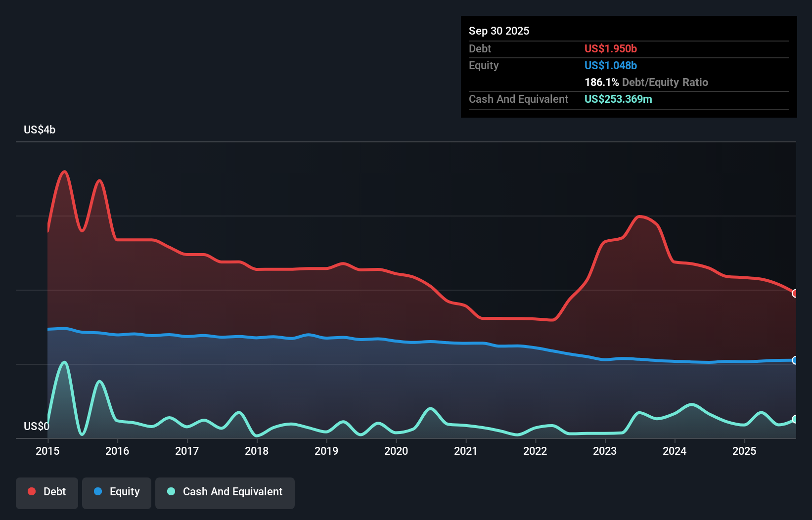
Task: Click the US$4b axis label
Action: 40,130
